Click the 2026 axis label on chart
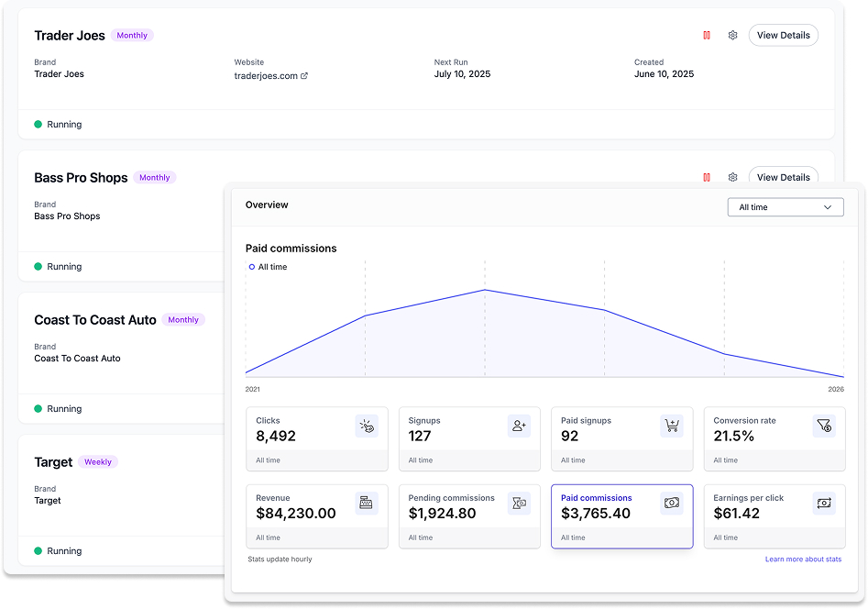The width and height of the screenshot is (868, 609). coord(836,390)
